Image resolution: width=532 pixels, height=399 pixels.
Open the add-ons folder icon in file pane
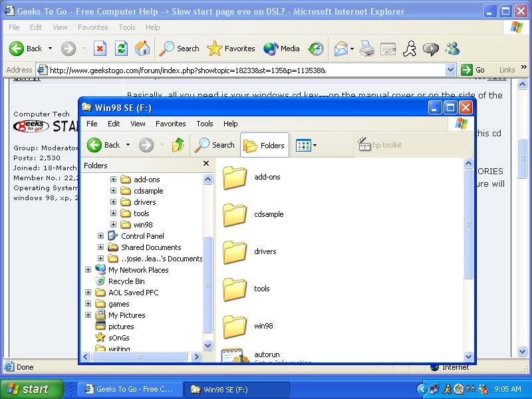coord(234,178)
